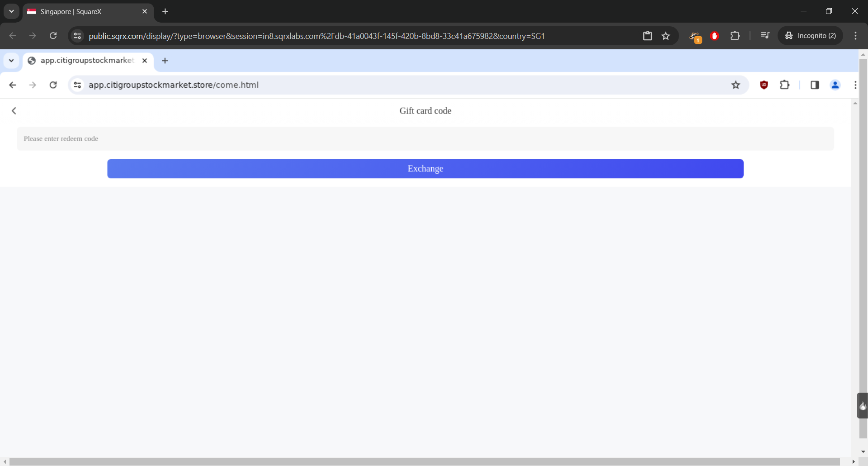Select the Singapore | SquareX tab
This screenshot has height=466, width=868.
coord(86,11)
